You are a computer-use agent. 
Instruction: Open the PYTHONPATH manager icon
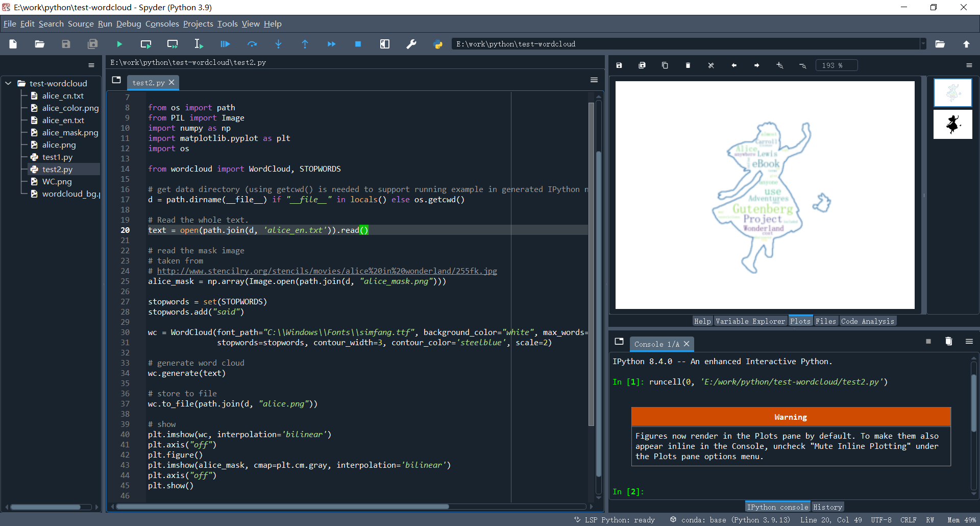(438, 44)
